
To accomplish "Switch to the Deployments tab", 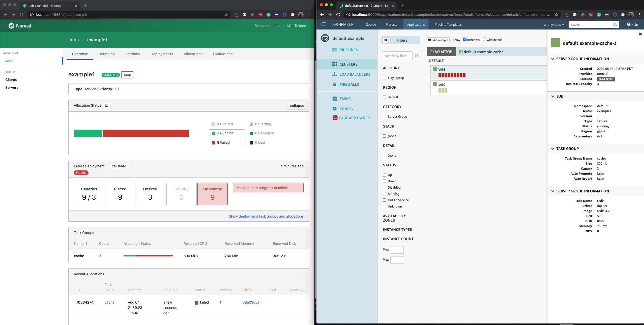I will click(162, 54).
